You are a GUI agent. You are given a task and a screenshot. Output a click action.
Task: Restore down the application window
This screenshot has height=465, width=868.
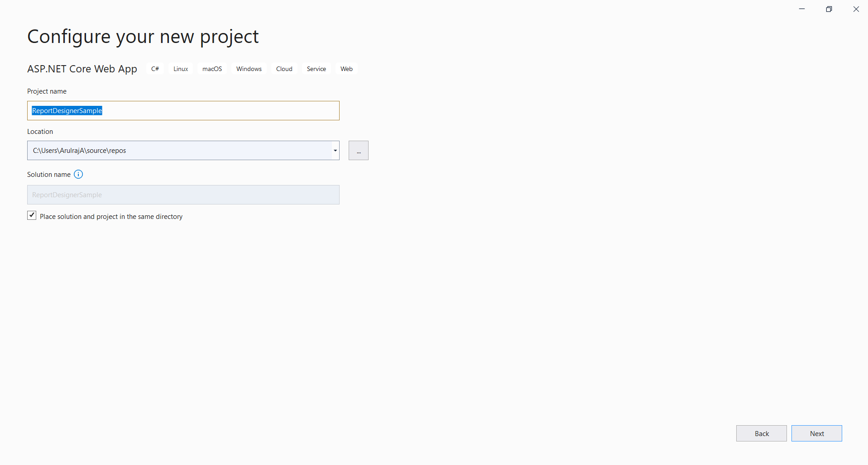tap(829, 9)
